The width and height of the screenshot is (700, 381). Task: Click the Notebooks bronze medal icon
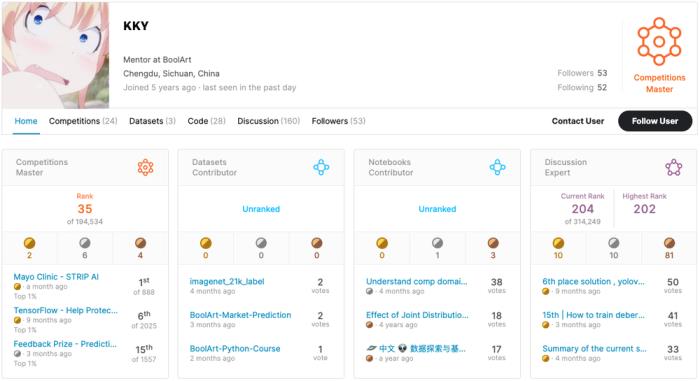point(493,243)
